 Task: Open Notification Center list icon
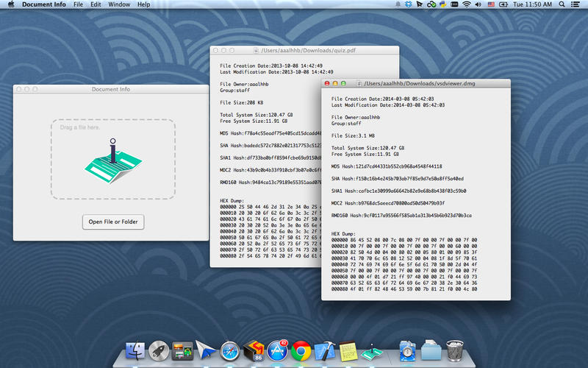tap(575, 4)
